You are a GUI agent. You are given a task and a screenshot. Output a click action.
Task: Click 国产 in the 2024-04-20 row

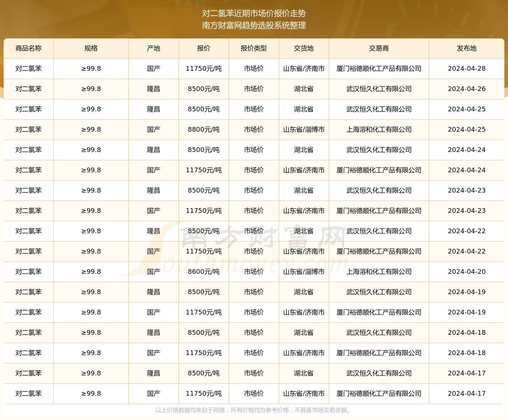153,272
